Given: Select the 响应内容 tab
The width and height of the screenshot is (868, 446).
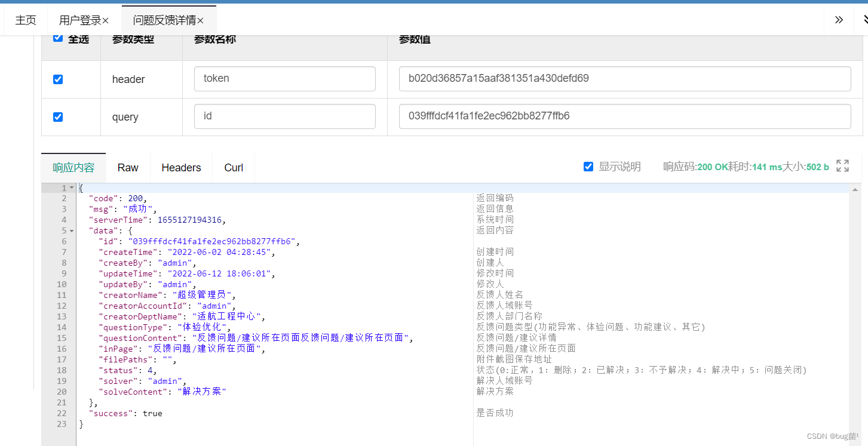Looking at the screenshot, I should click(73, 168).
